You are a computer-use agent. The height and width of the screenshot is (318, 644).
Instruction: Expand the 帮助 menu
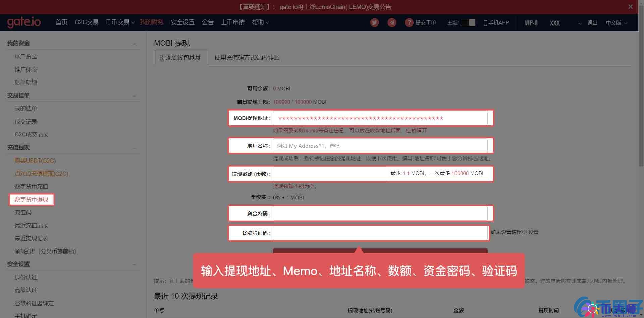260,22
